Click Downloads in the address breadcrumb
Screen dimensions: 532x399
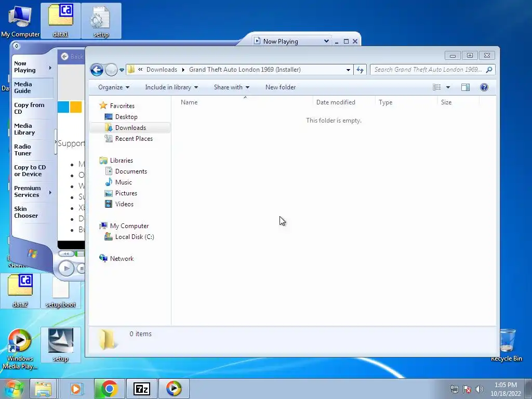pos(162,70)
